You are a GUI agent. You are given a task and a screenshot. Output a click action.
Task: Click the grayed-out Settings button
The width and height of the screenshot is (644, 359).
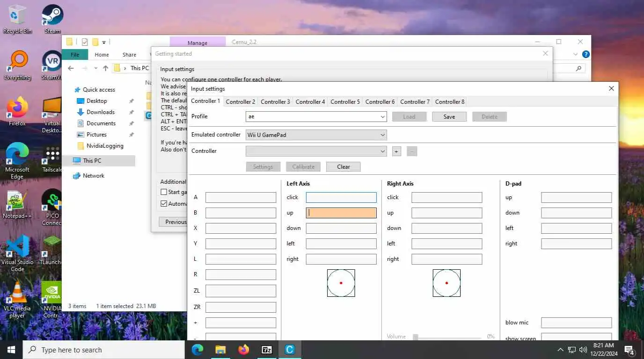tap(263, 166)
